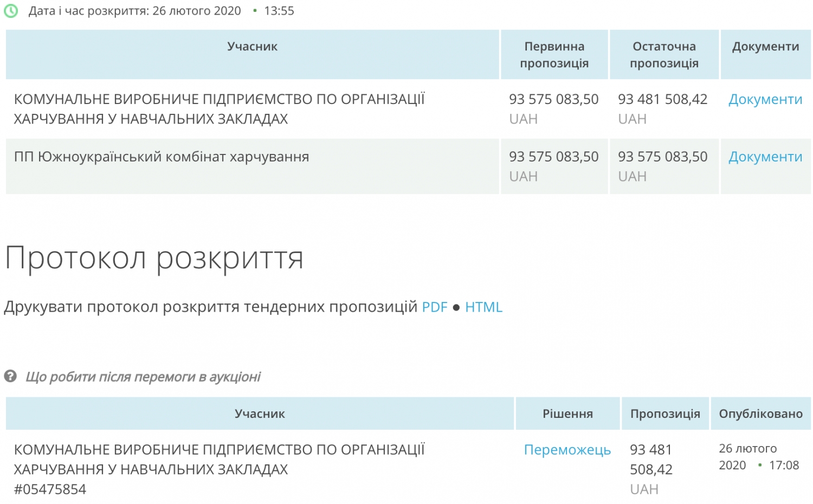The height and width of the screenshot is (504, 813).
Task: Click Остаточна пропозиція column header
Action: [x=664, y=55]
